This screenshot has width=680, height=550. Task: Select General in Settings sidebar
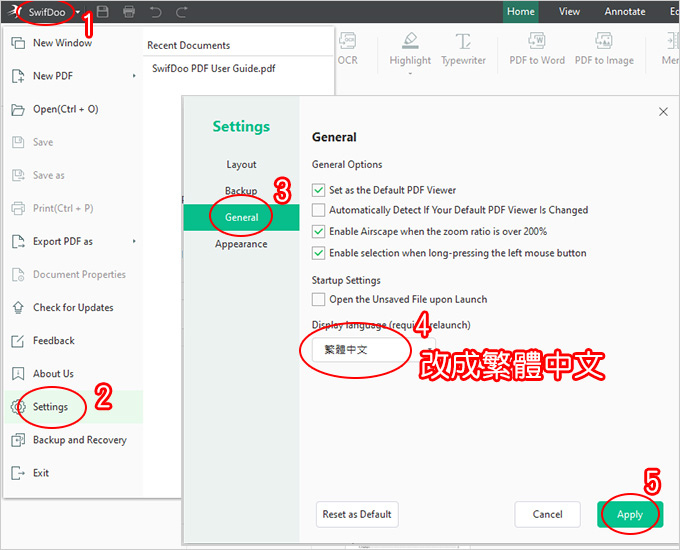coord(241,217)
